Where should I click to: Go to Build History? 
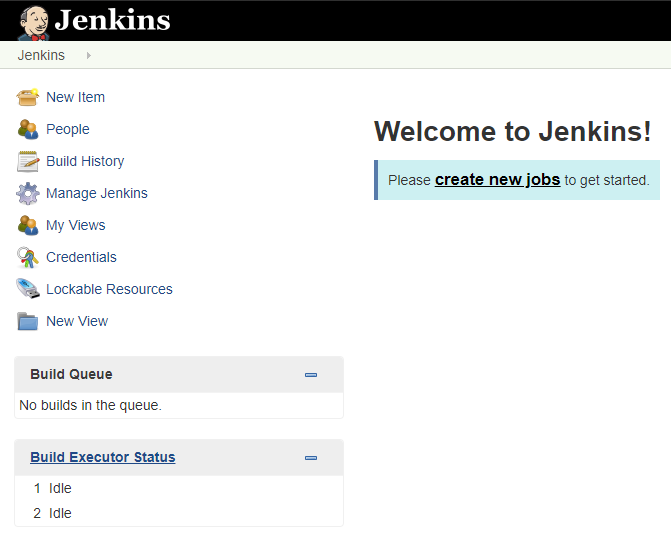[85, 161]
